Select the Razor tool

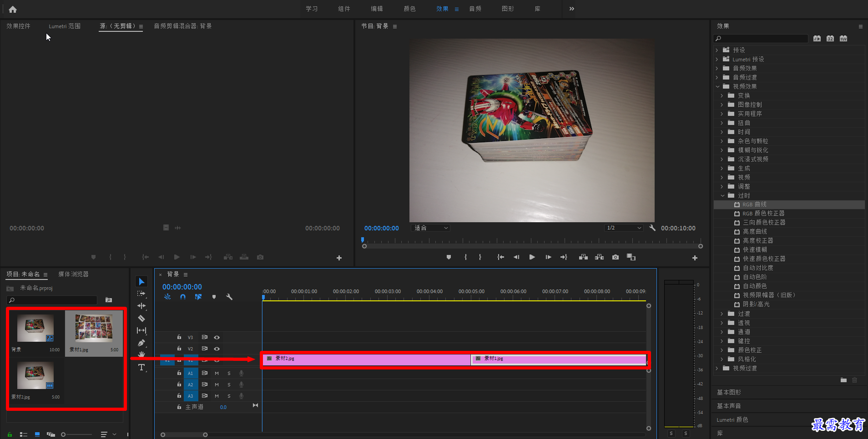141,318
